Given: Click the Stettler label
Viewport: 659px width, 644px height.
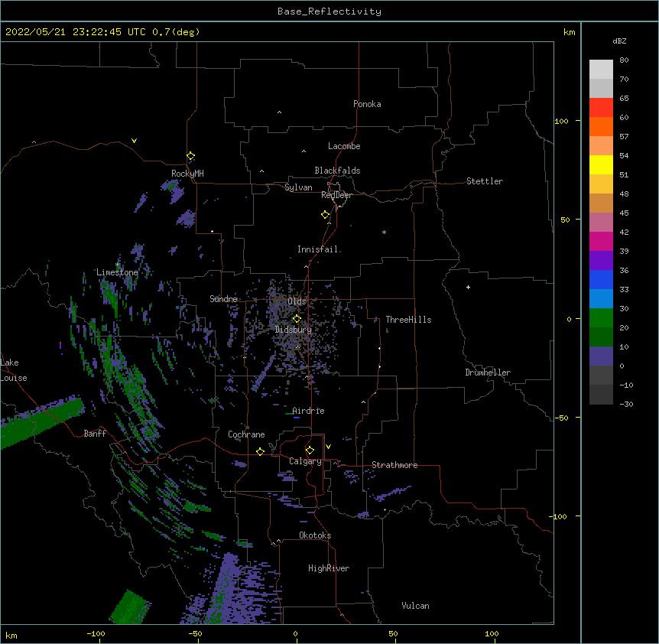Looking at the screenshot, I should [x=485, y=181].
